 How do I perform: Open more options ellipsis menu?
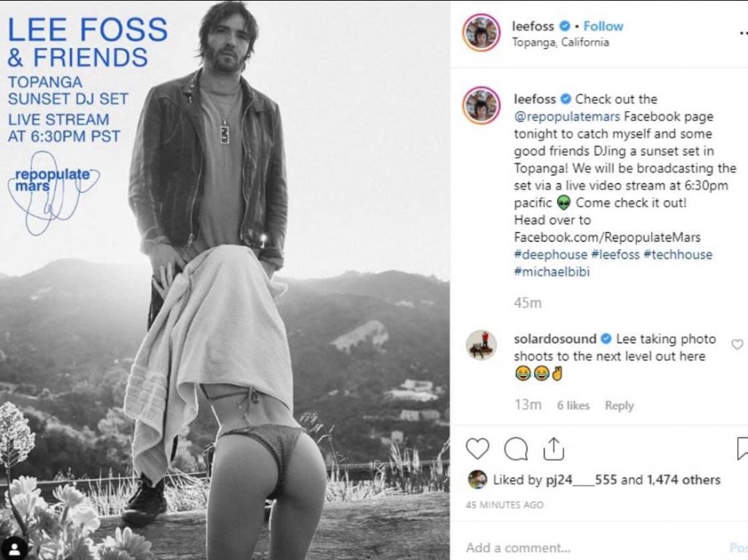tap(743, 33)
